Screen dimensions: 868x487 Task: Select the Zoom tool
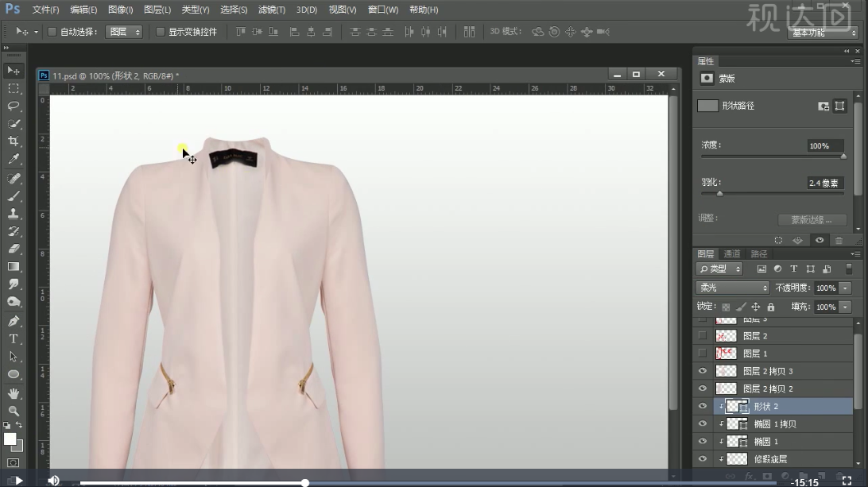14,412
